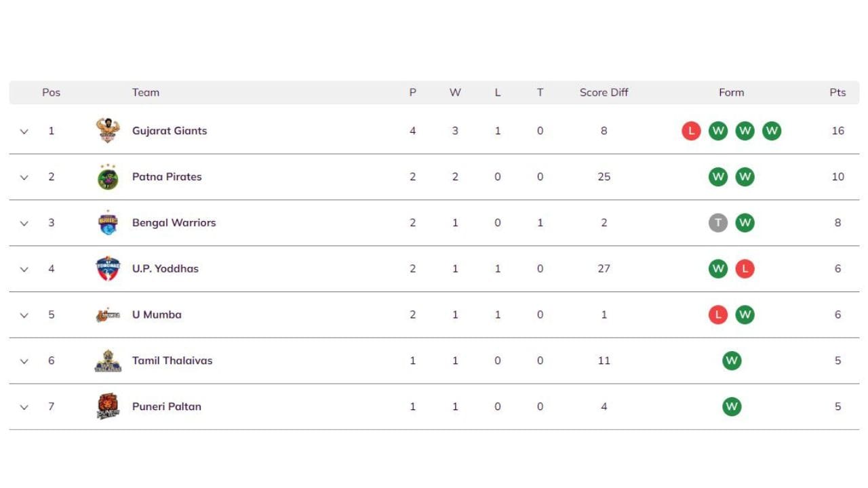Open the U Mumba team name link
Viewport: 868px width, 488px height.
click(157, 314)
